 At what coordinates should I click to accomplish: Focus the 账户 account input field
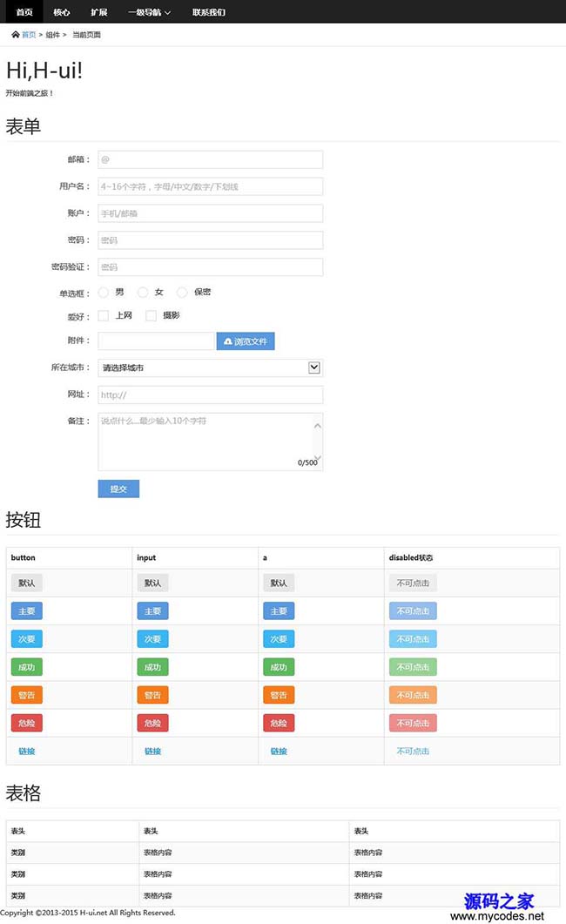click(210, 213)
